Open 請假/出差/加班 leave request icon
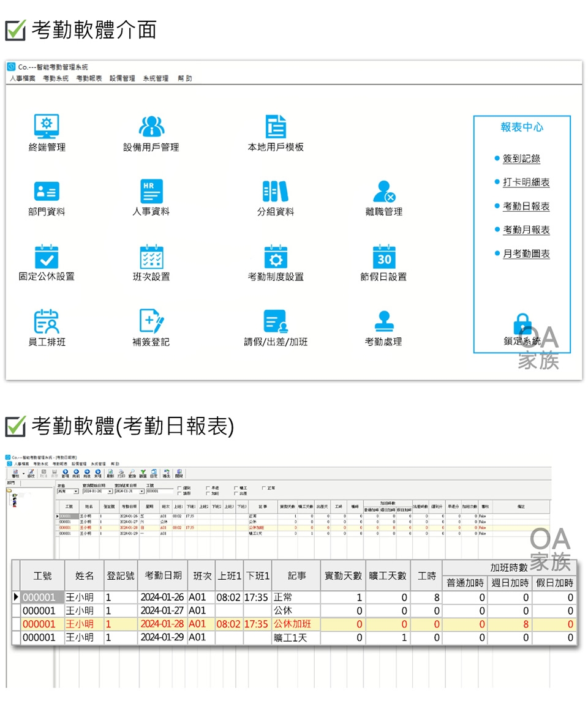 (x=275, y=321)
